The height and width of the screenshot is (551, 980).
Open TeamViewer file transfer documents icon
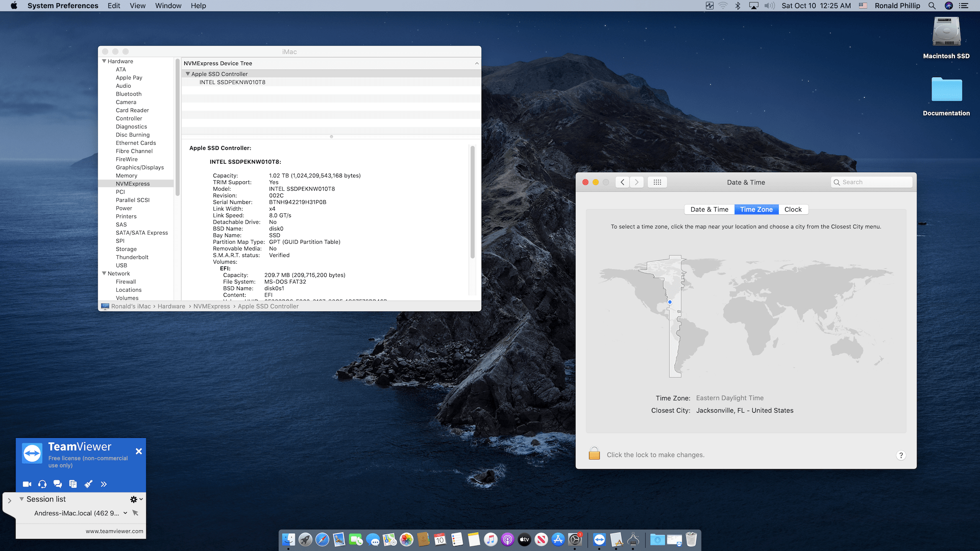[73, 484]
